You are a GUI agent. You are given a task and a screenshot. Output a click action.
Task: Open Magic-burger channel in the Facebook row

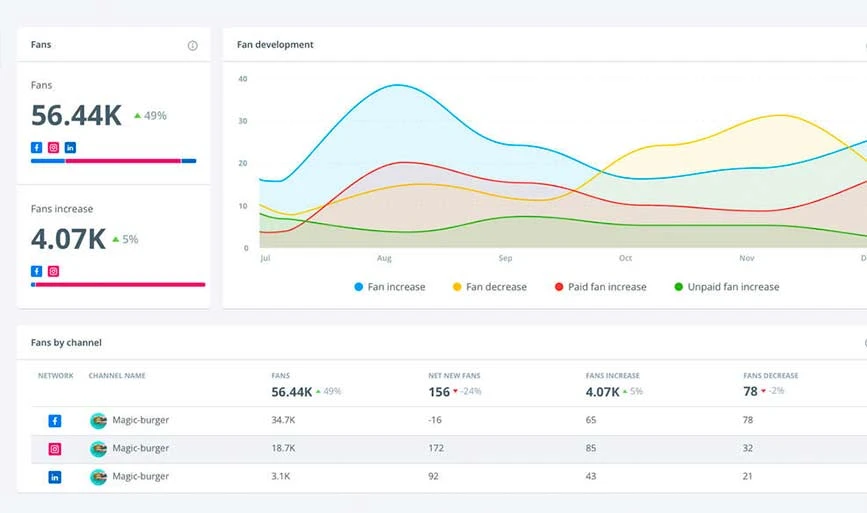(x=140, y=421)
